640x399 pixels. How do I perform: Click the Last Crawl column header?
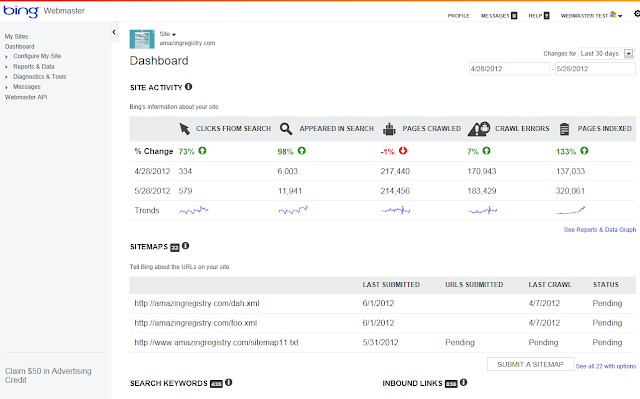pyautogui.click(x=550, y=285)
